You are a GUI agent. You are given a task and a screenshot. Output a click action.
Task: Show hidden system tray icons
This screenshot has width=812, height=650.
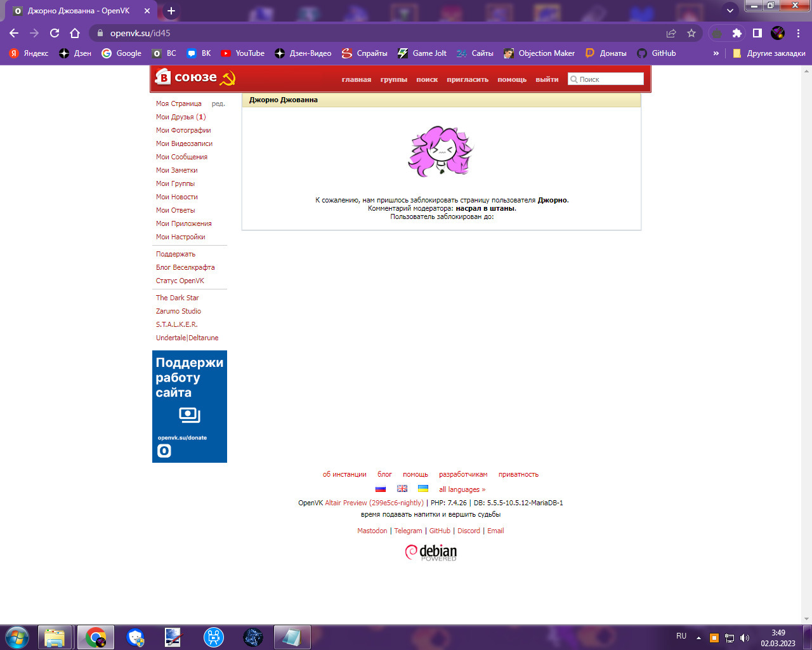point(698,638)
